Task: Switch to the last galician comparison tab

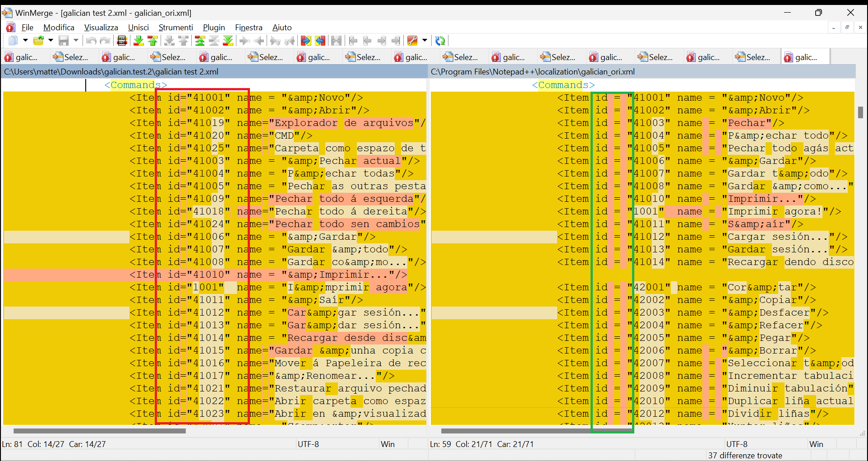Action: coord(805,57)
